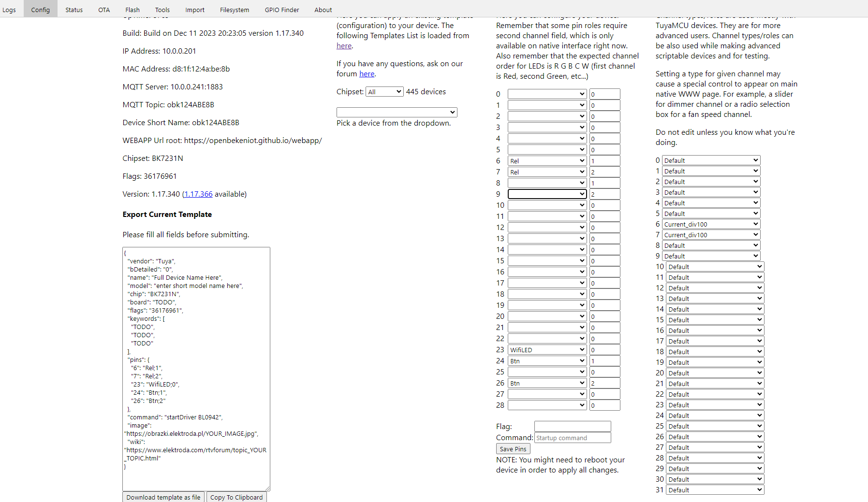Image resolution: width=868 pixels, height=502 pixels.
Task: Click pin 0 channel number field
Action: (604, 94)
